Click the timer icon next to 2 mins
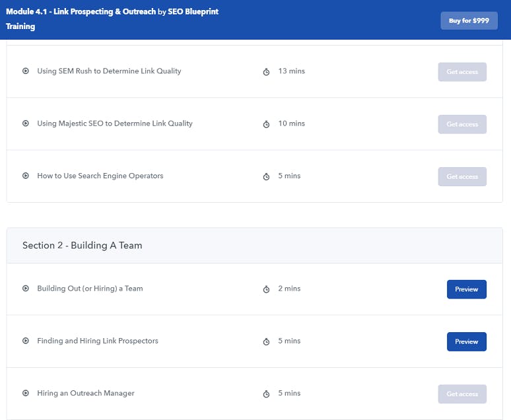Image resolution: width=511 pixels, height=420 pixels. click(x=266, y=289)
